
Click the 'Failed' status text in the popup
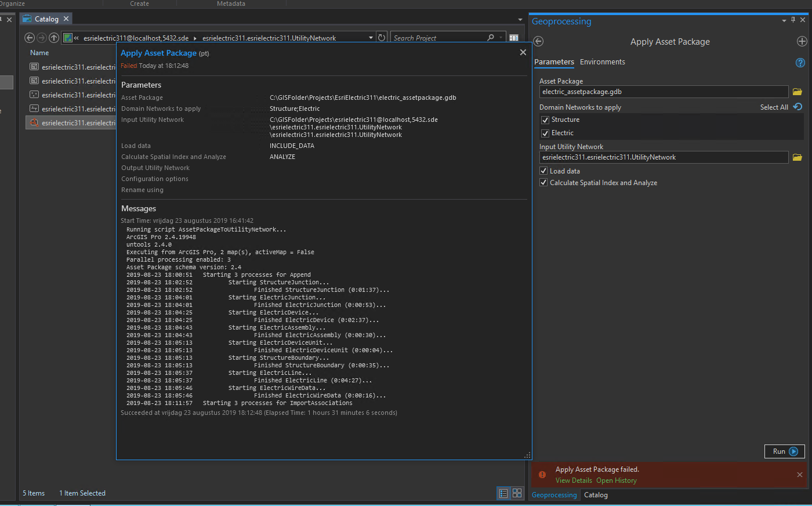tap(129, 66)
